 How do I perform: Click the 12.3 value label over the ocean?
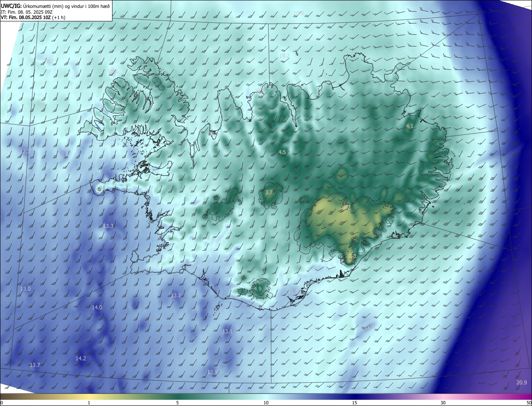point(25,151)
